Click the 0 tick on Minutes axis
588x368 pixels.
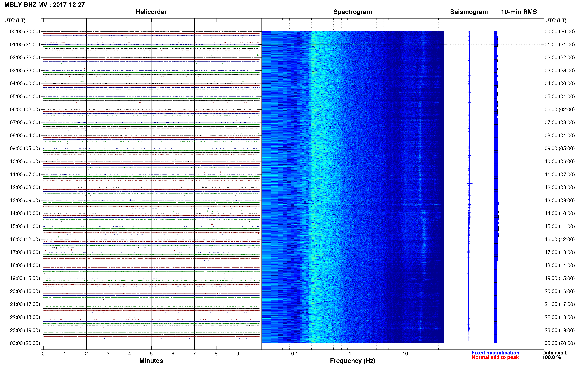pos(43,354)
